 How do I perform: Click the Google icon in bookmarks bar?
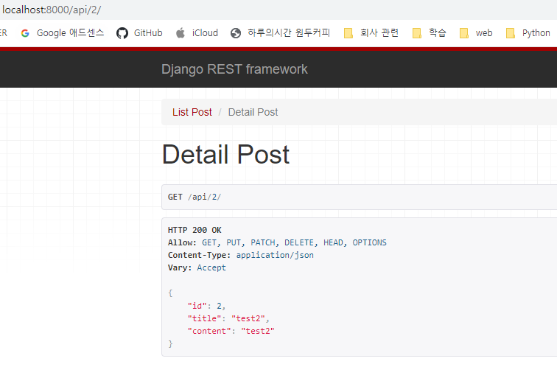pos(25,33)
